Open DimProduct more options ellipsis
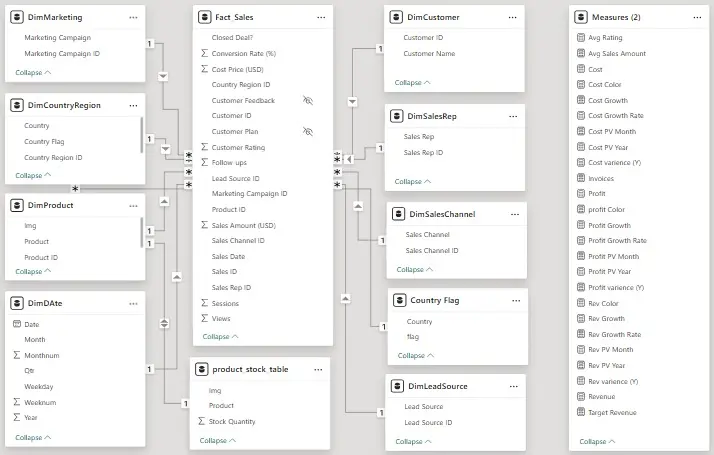Screen dimensions: 714x455 click(133, 206)
